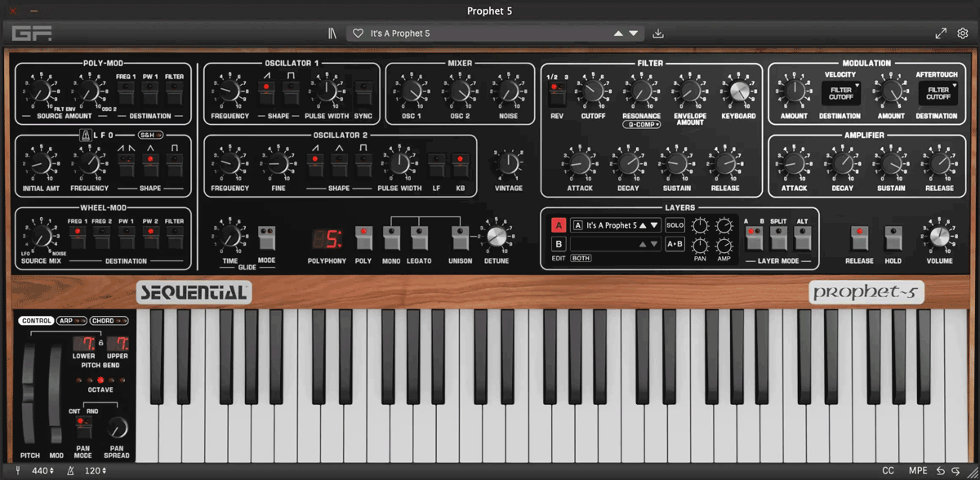980x480 pixels.
Task: Click the tuning fork icon
Action: coord(19,471)
